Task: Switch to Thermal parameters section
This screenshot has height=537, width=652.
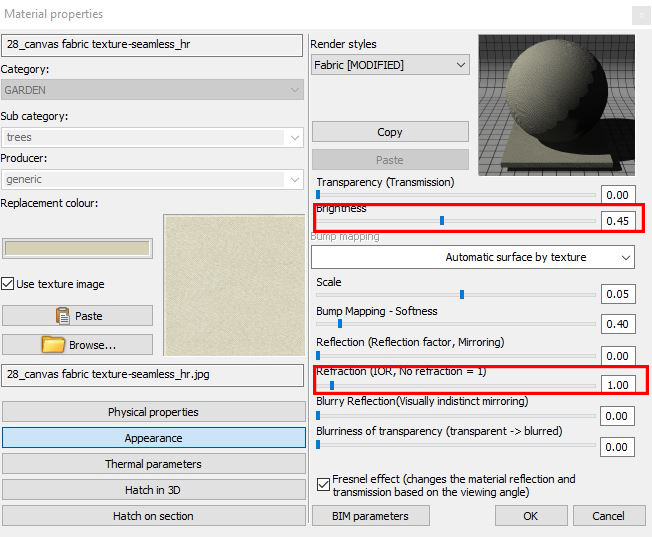Action: coord(153,464)
